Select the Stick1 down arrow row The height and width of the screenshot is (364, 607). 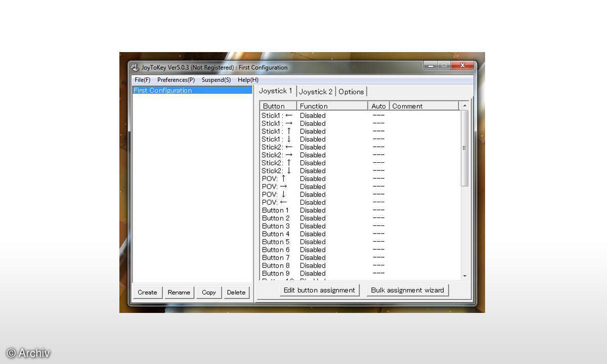[x=360, y=139]
